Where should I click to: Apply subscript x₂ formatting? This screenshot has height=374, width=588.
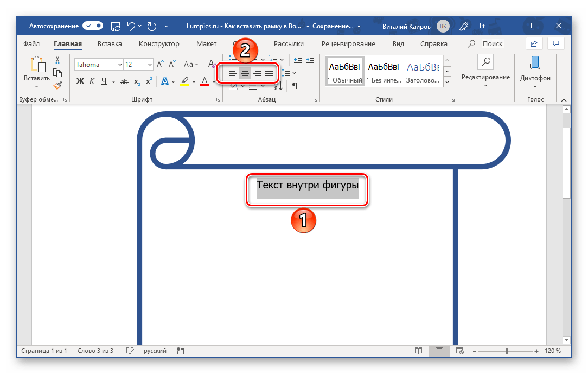coord(137,81)
